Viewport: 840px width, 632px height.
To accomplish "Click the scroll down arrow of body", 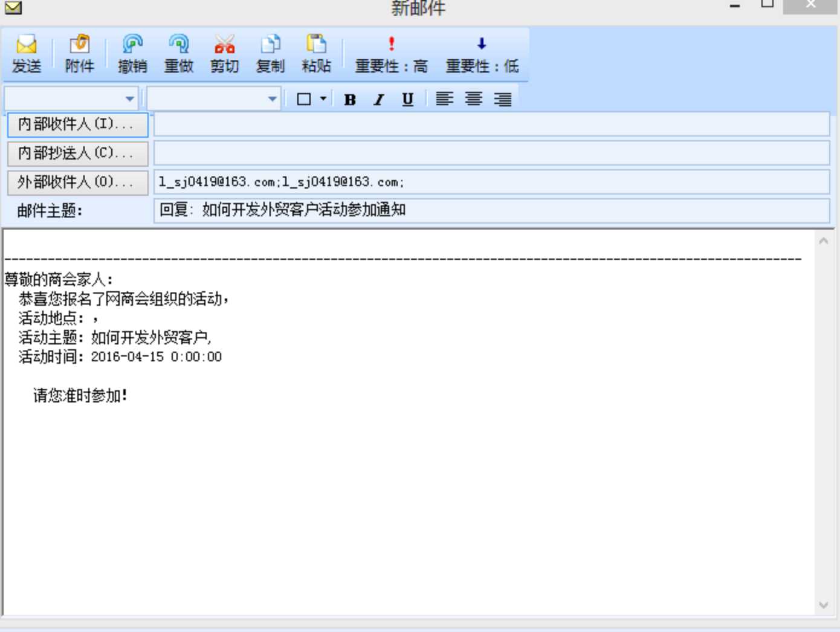I will [823, 605].
